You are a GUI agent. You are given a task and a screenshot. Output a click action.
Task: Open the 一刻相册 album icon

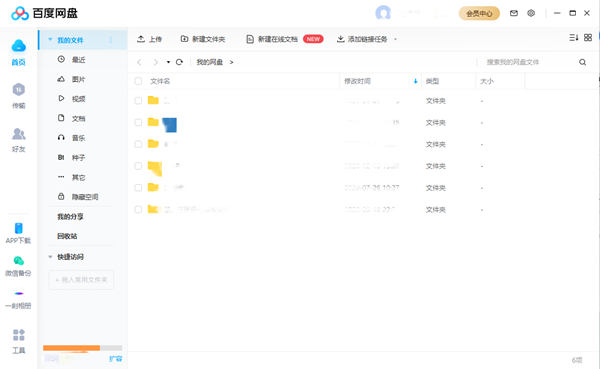coord(19,294)
